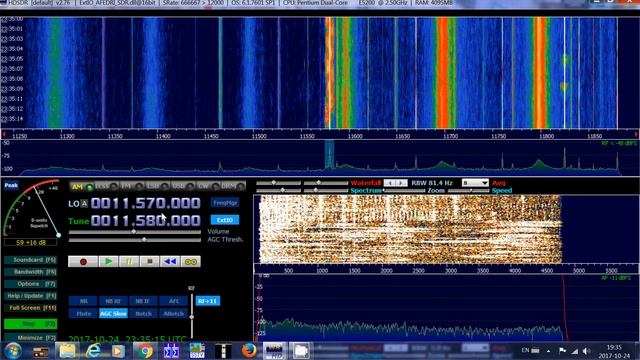Click the Waterfall right arrow stepper
Screen dimensions: 640x360
401,183
